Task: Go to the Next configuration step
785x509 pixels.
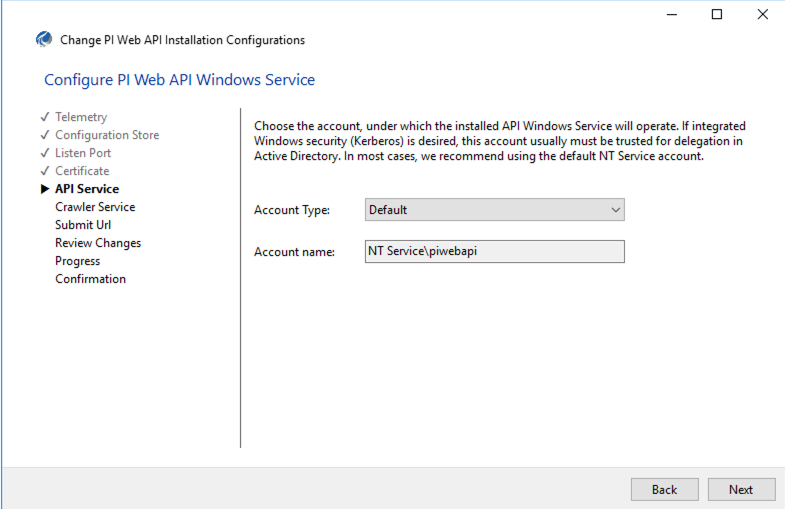Action: click(x=741, y=489)
